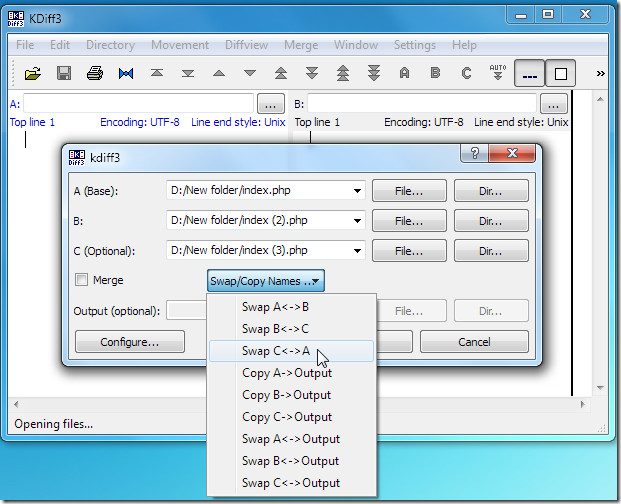Click Go to previous conflict double-up icon
This screenshot has height=504, width=621.
(x=281, y=73)
